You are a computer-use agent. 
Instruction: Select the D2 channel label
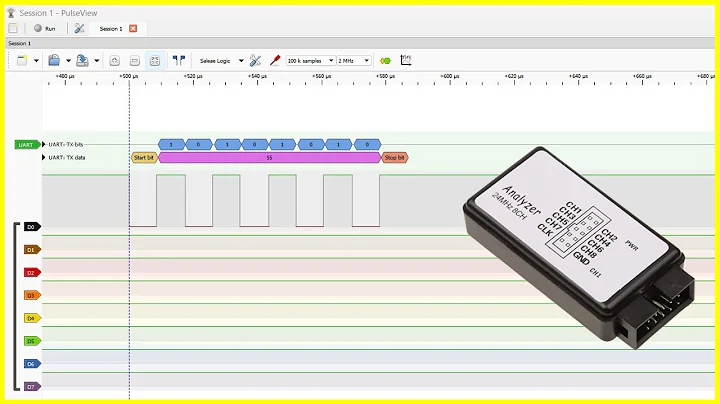click(32, 273)
